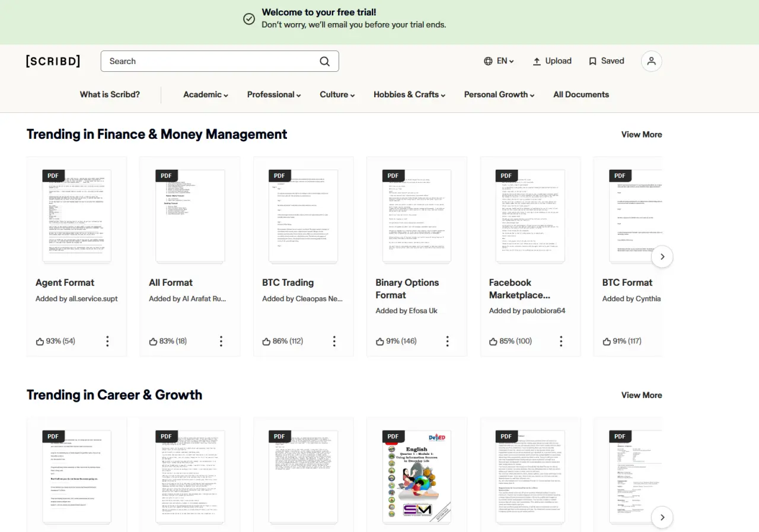Show next Career & Growth documents
Image resolution: width=759 pixels, height=532 pixels.
tap(662, 517)
